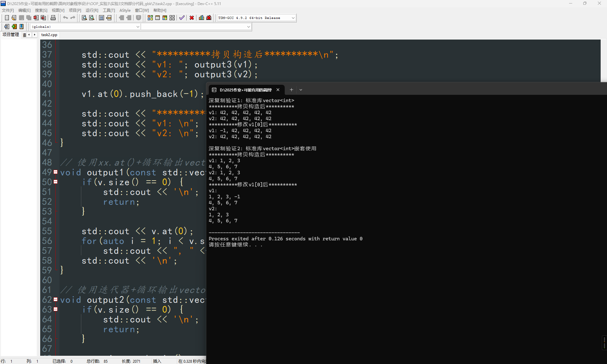Open the 工具[T] menu
Screen dimensions: 607x364
click(109, 10)
